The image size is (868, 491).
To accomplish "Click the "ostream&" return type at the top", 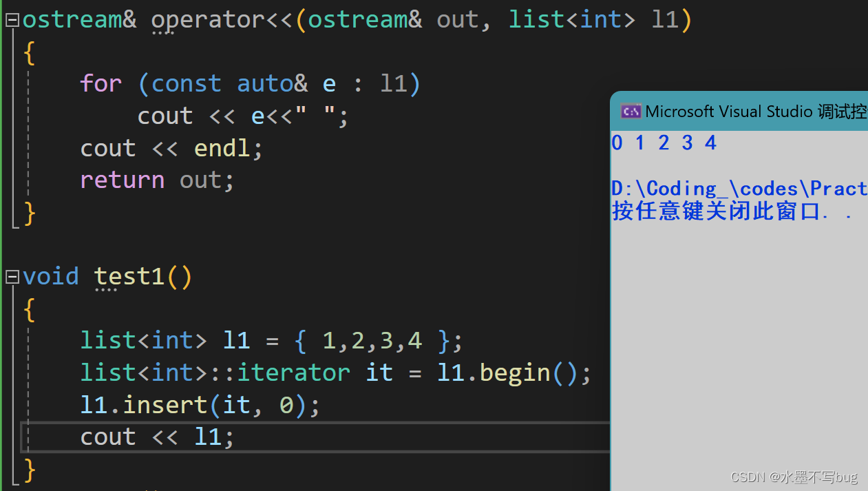I will [x=80, y=20].
